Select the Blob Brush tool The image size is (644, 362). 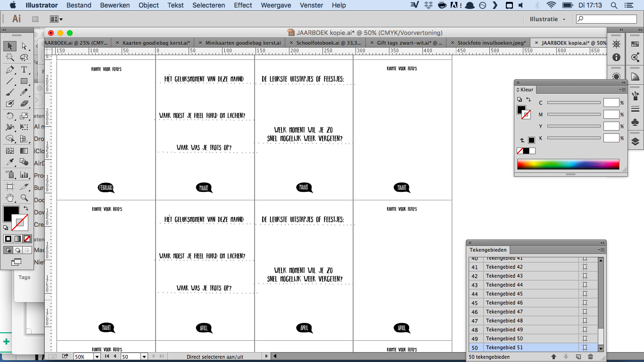click(x=10, y=104)
